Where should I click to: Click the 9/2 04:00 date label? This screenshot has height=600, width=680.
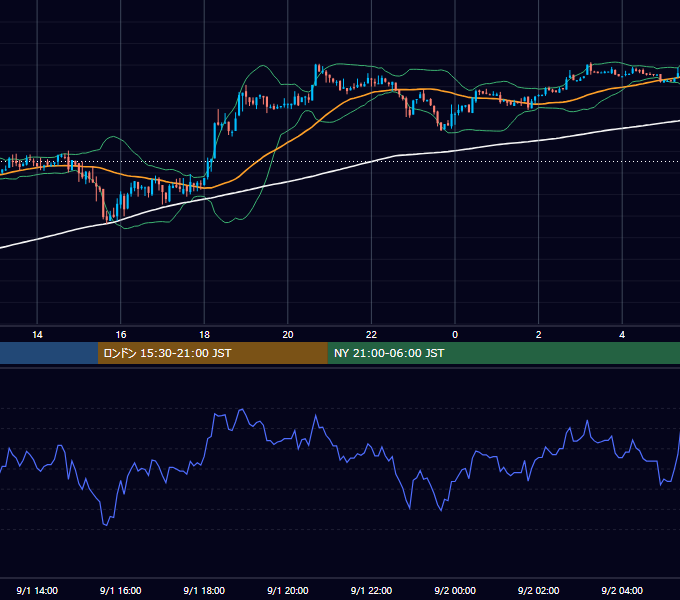[x=622, y=590]
